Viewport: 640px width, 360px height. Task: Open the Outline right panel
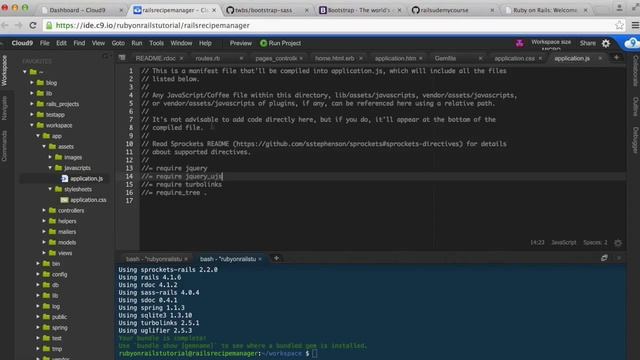coord(635,107)
